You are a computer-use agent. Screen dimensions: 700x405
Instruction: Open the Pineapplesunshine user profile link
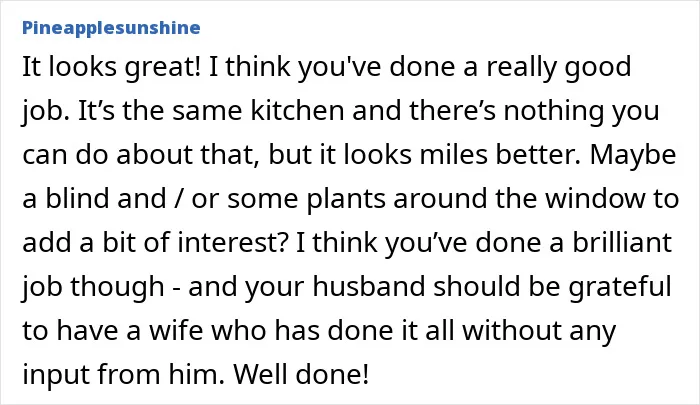[111, 28]
